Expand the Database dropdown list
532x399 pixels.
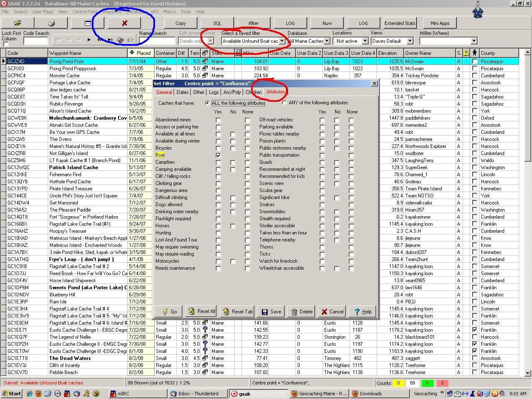point(327,41)
